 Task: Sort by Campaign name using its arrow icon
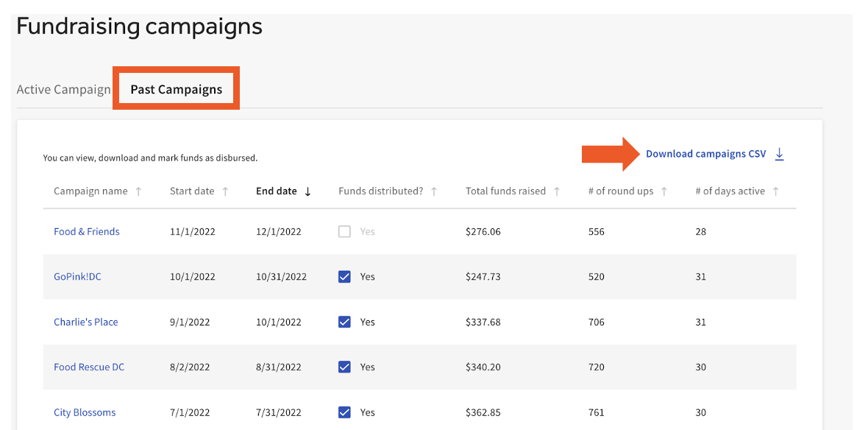(x=138, y=191)
